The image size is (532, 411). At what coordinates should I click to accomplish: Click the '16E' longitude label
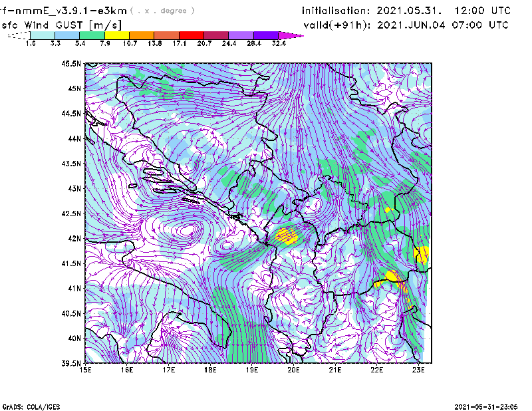click(x=127, y=370)
